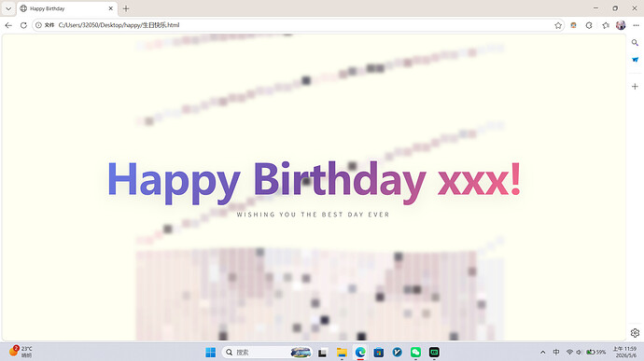Switch the Chinese input method indicator
This screenshot has height=361, width=644.
[x=556, y=352]
